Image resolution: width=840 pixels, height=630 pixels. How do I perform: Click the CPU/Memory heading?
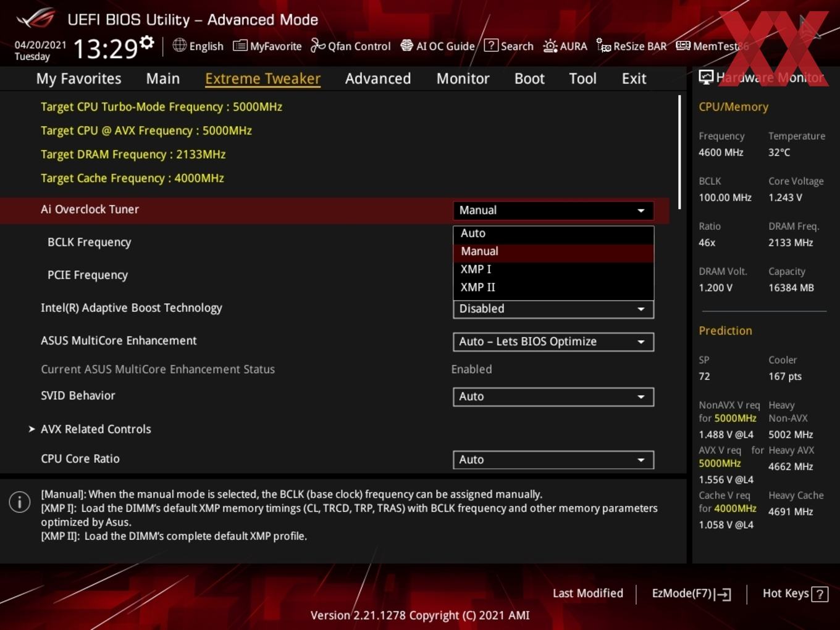pos(733,107)
